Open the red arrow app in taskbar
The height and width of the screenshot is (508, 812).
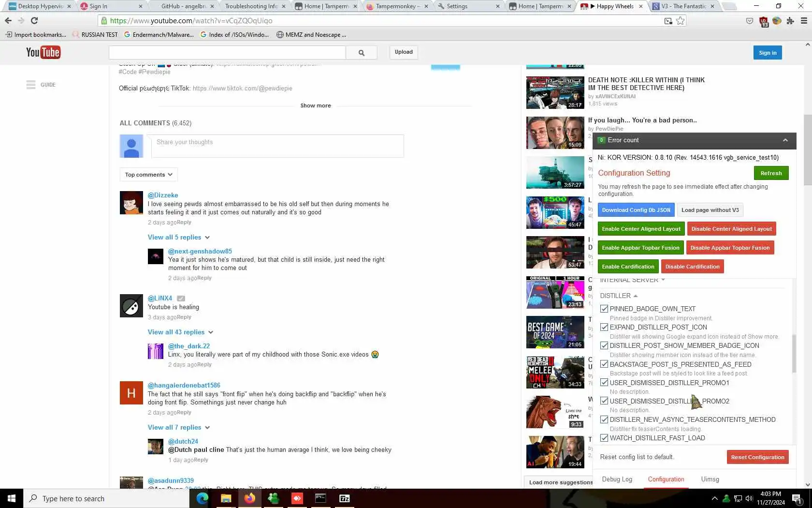(297, 498)
